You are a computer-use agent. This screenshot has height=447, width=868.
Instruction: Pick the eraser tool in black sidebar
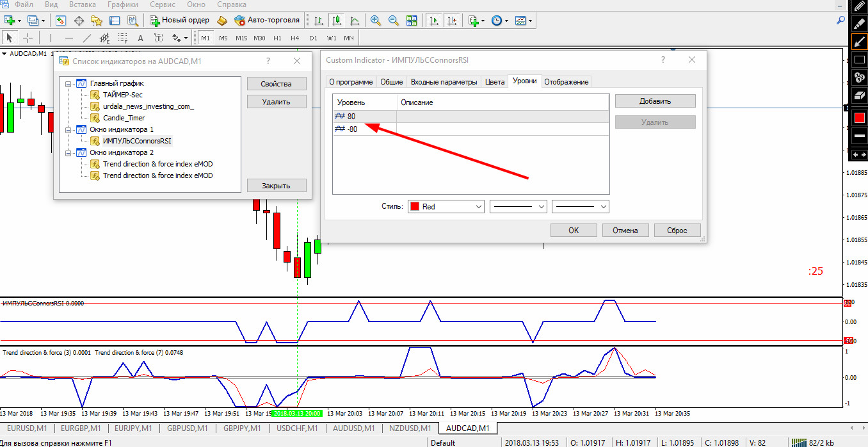click(859, 96)
